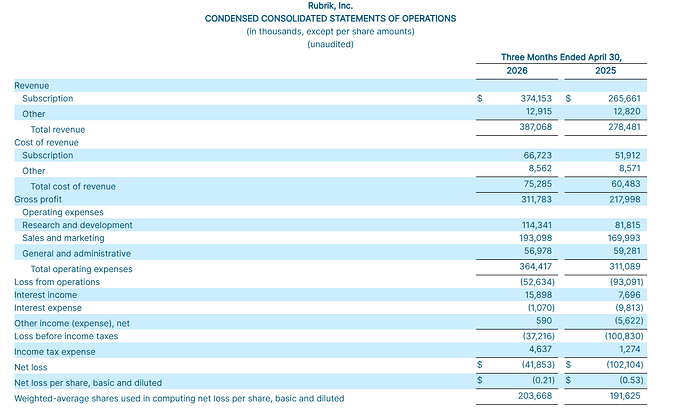The image size is (690, 409).
Task: Click sales and marketing value 169,993
Action: click(624, 238)
